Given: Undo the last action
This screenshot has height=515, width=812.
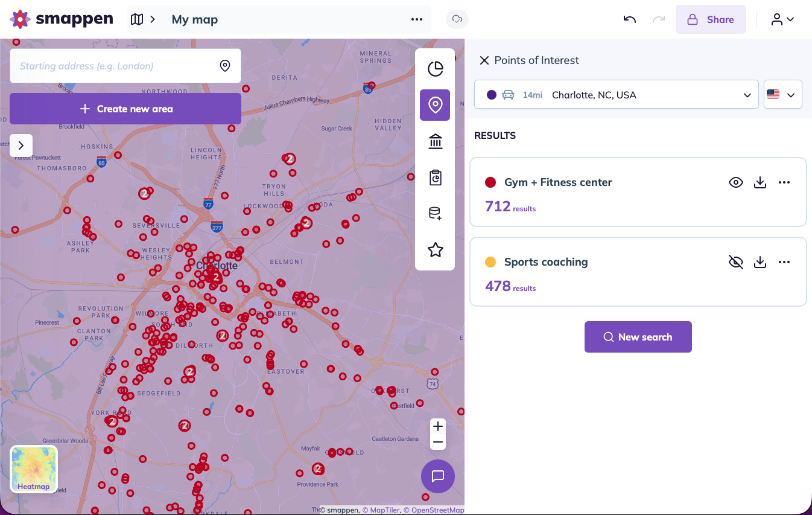Looking at the screenshot, I should (x=630, y=19).
